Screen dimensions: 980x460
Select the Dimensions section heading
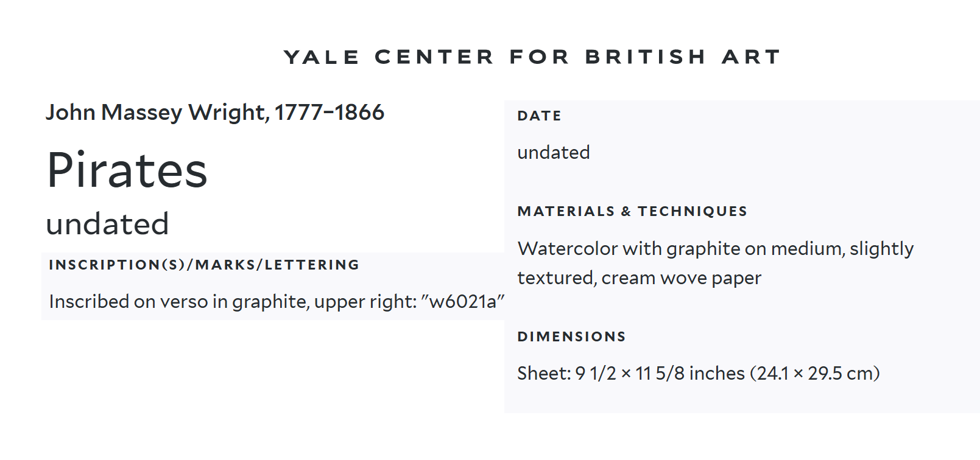pos(571,336)
